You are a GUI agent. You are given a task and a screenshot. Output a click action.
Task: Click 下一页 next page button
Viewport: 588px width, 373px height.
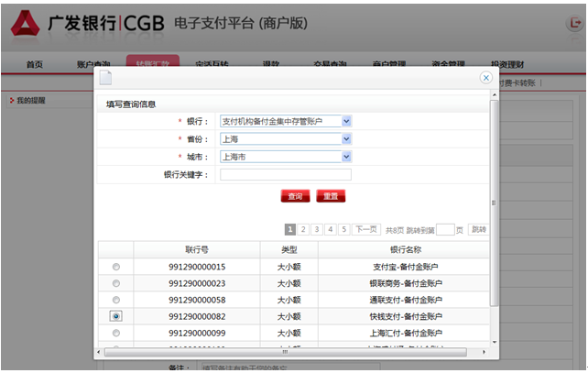click(366, 229)
